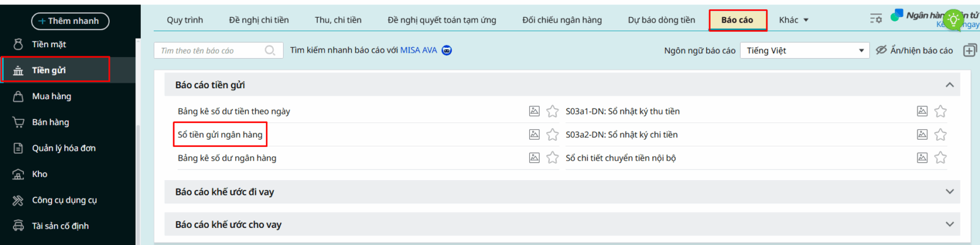Open the Ngôn ngữ báo cáo dropdown
This screenshot has height=245, width=980.
pos(804,50)
